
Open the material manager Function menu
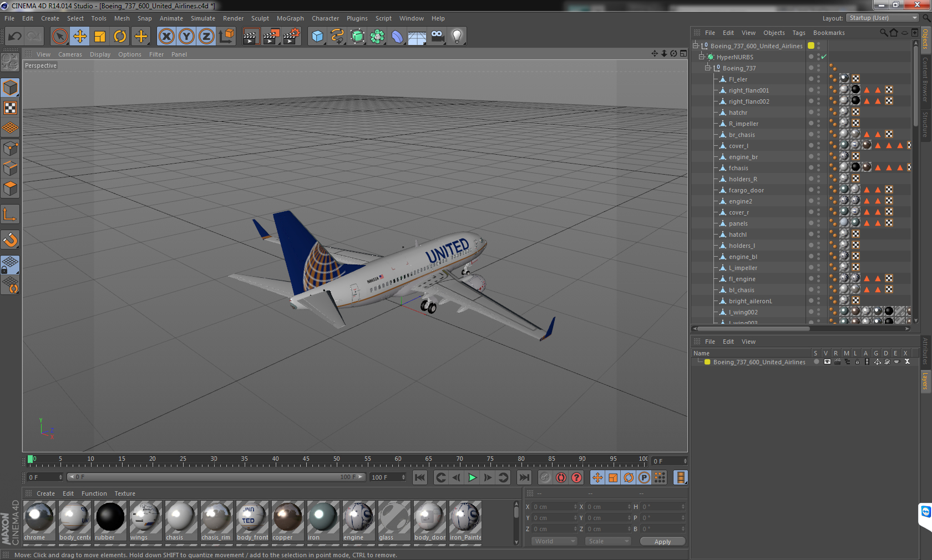[x=94, y=493]
